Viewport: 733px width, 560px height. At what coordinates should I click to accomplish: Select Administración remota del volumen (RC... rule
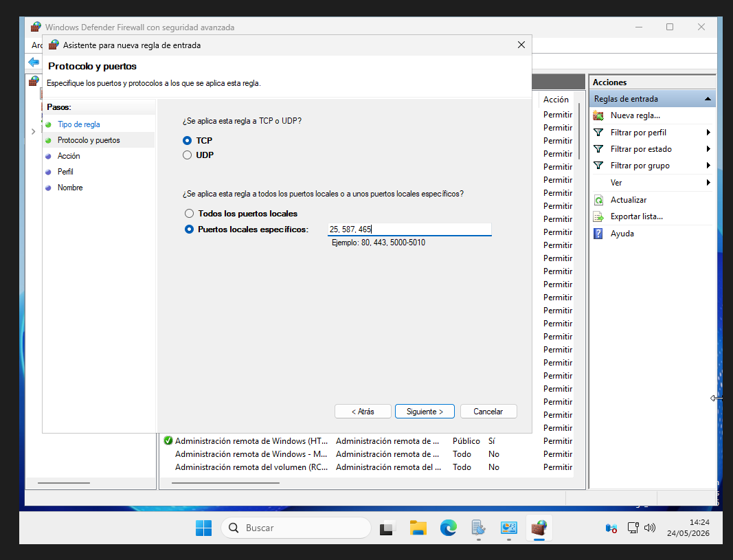point(251,467)
